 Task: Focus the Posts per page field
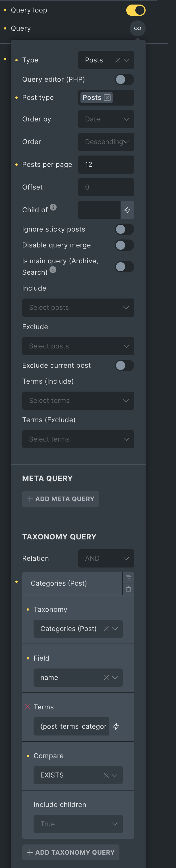[x=106, y=165]
